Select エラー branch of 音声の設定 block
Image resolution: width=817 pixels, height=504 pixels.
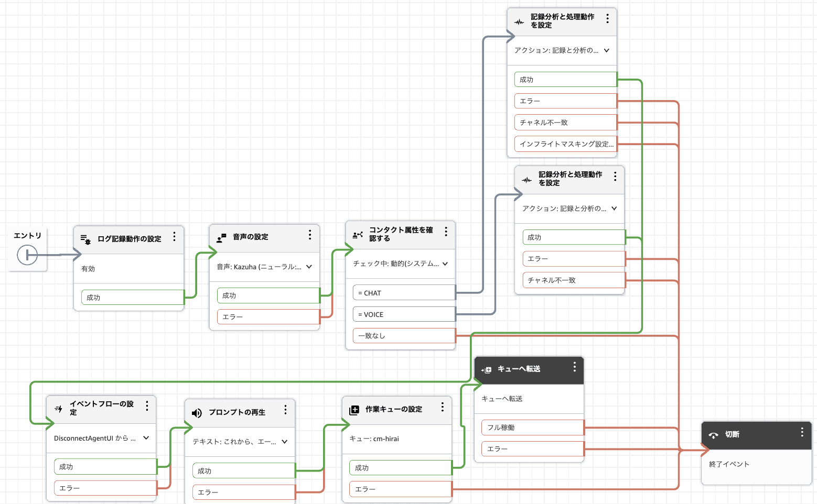coord(268,317)
